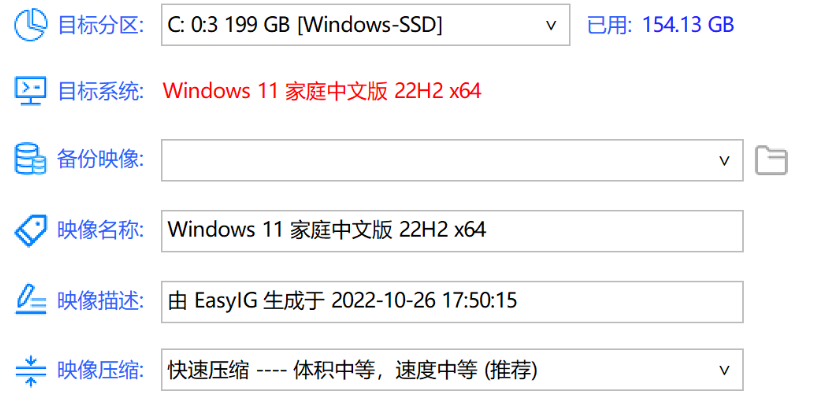Click the red Windows 11 target system text
This screenshot has width=816, height=404.
click(322, 92)
